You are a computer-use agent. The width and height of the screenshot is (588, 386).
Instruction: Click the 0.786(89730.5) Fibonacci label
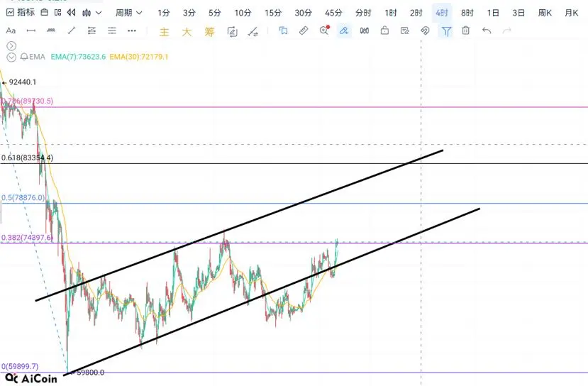27,101
